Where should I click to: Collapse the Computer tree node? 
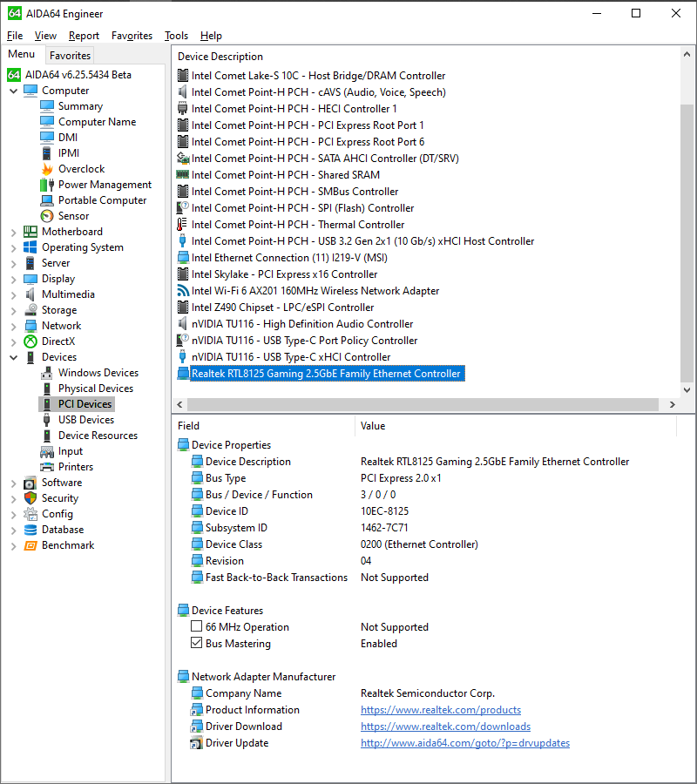13,91
